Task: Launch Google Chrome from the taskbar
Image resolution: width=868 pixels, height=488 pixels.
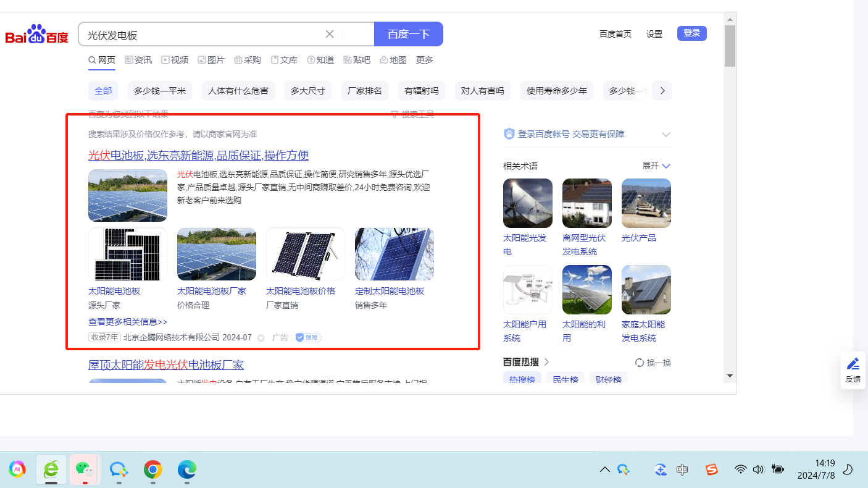Action: [152, 469]
